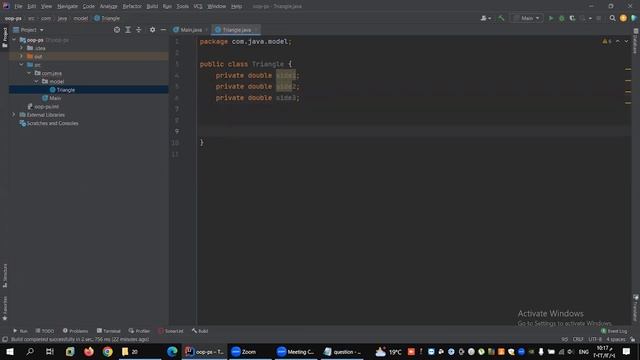Viewport: 640px width, 360px height.
Task: Open the Terminal tool window
Action: click(109, 331)
